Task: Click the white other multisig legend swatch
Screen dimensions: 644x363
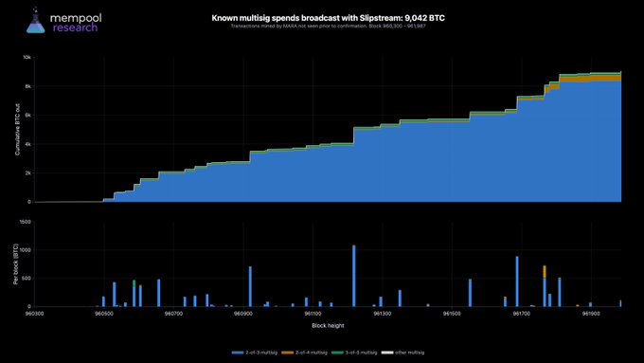Action: pyautogui.click(x=387, y=353)
